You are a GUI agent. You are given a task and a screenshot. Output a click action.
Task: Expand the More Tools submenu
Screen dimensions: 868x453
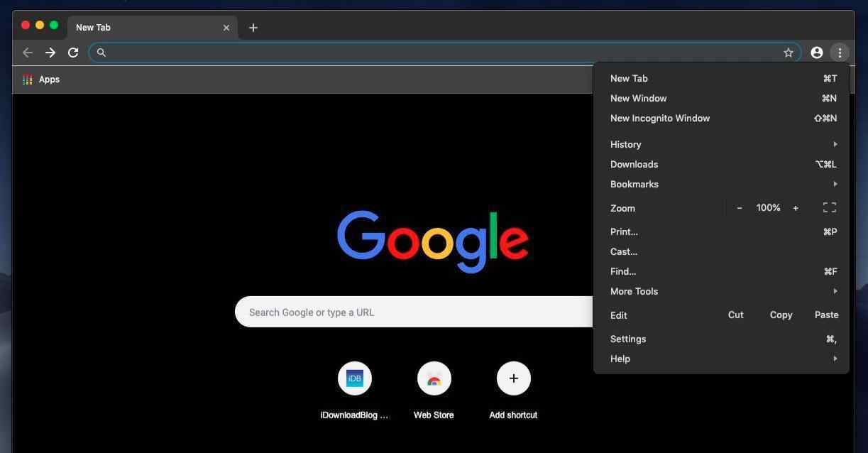point(721,291)
